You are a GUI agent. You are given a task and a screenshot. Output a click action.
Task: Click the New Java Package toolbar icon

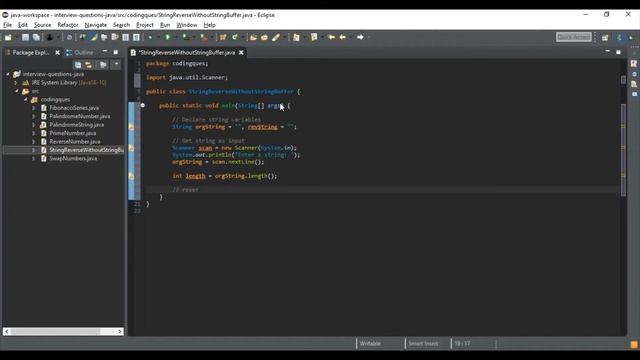click(x=223, y=37)
